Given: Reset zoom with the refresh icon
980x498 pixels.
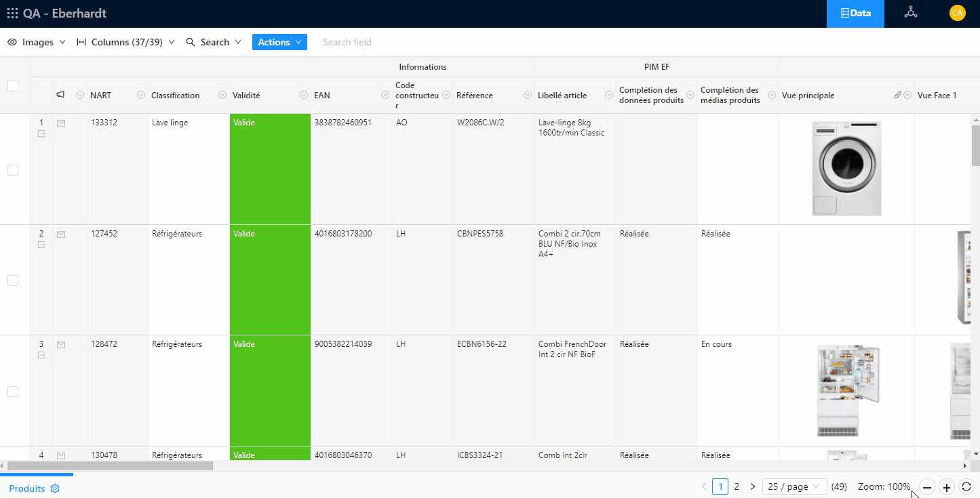Looking at the screenshot, I should pos(966,486).
